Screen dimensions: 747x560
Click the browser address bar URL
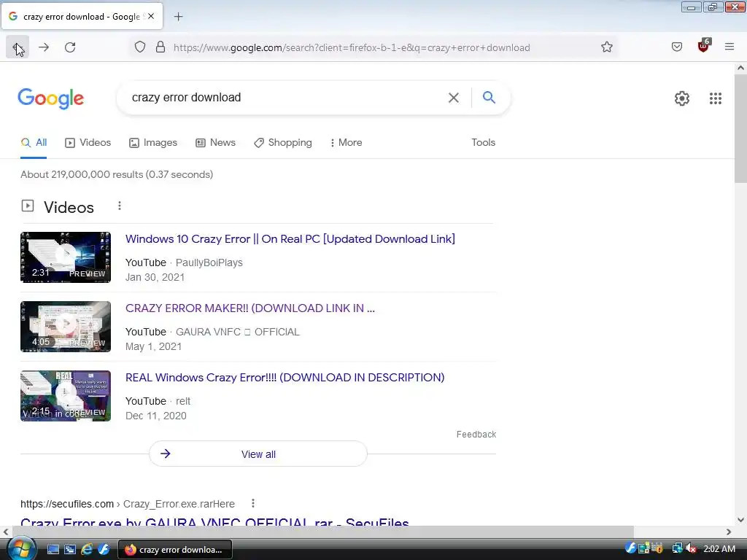tap(352, 47)
